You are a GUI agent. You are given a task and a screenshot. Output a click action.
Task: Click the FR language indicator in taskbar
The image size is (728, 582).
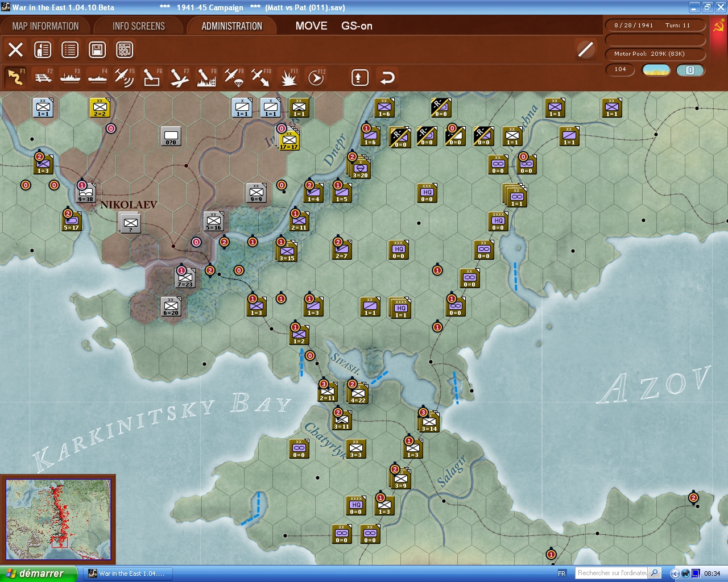(562, 573)
